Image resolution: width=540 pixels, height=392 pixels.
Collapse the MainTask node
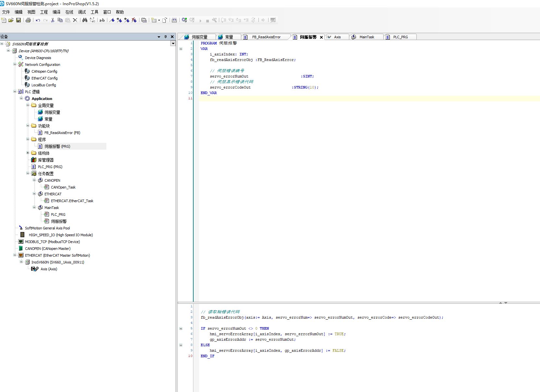(x=34, y=207)
